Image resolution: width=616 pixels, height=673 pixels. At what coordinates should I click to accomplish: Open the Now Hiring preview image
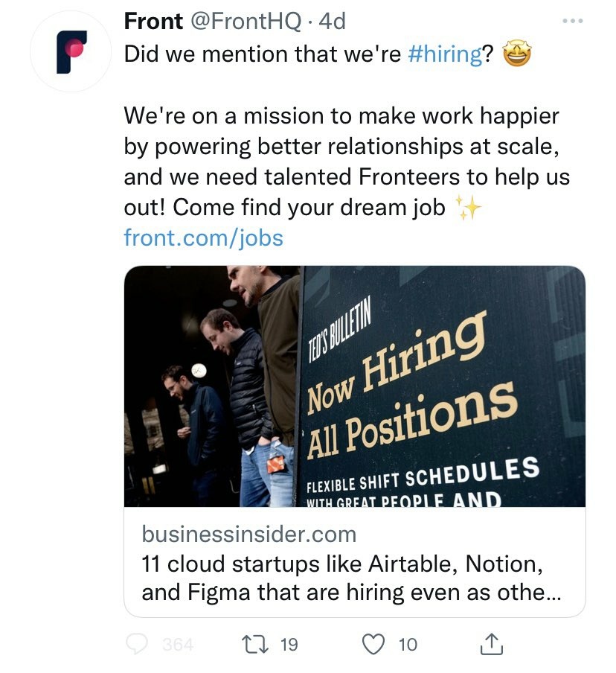pyautogui.click(x=354, y=386)
